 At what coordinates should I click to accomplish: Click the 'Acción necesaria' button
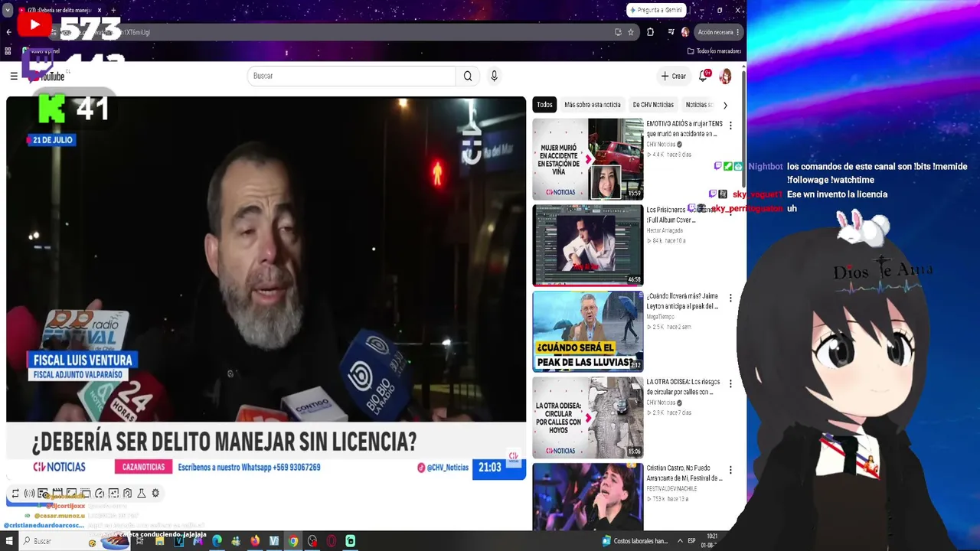[x=718, y=32]
